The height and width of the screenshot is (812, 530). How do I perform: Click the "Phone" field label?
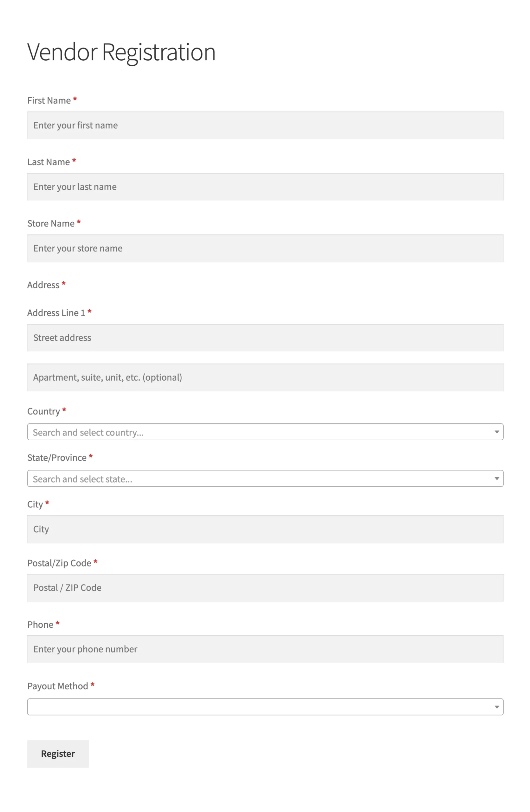40,624
